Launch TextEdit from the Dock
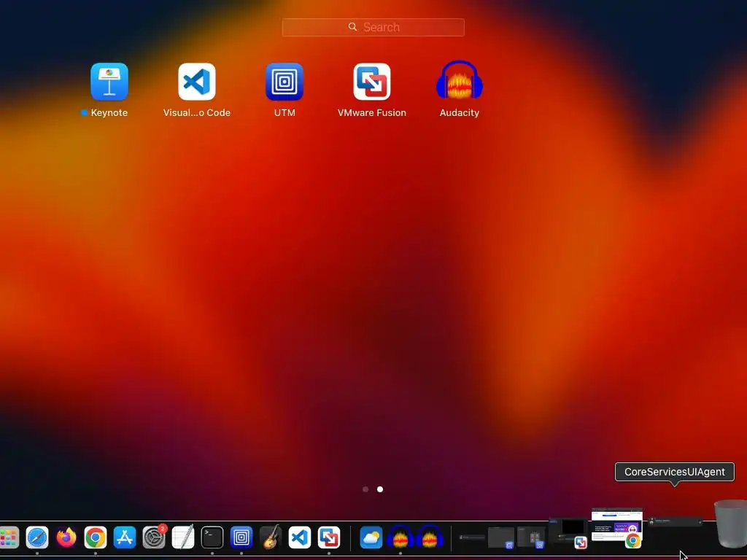 tap(183, 537)
